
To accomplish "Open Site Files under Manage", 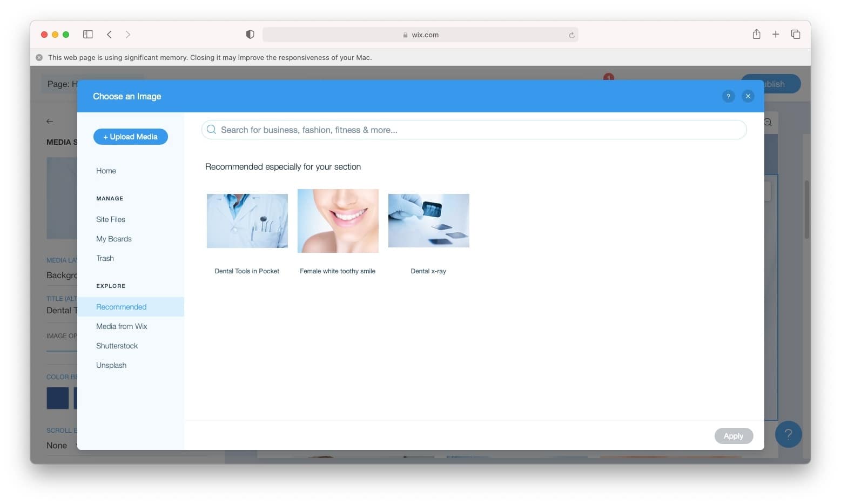I will tap(110, 219).
